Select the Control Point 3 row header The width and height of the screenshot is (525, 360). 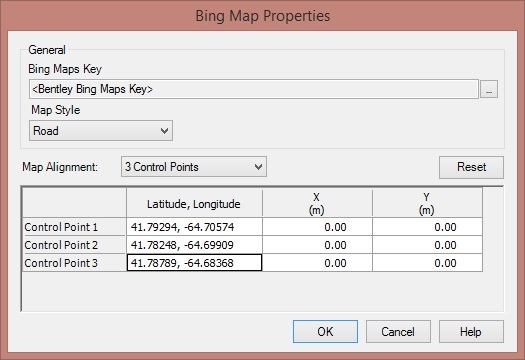coord(74,263)
